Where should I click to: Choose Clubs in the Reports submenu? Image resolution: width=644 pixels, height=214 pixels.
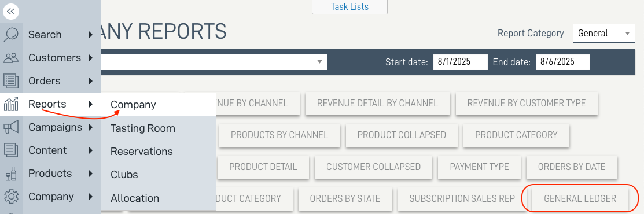(x=124, y=175)
